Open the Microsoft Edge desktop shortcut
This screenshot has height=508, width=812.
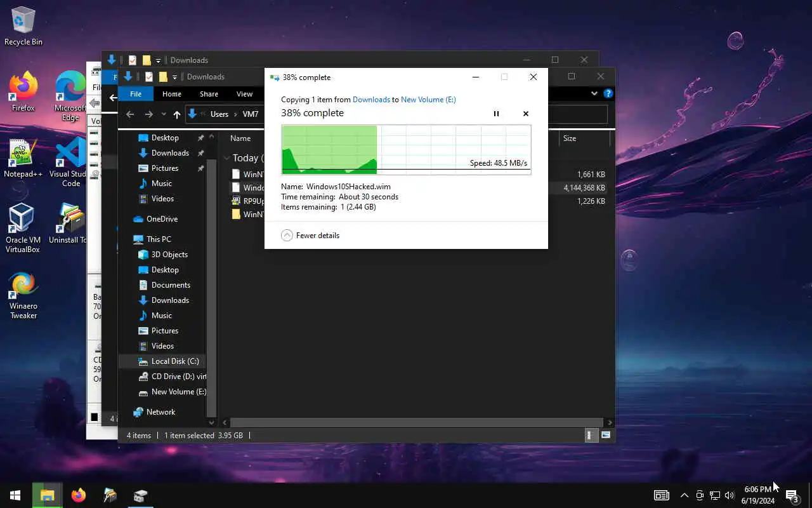point(70,95)
